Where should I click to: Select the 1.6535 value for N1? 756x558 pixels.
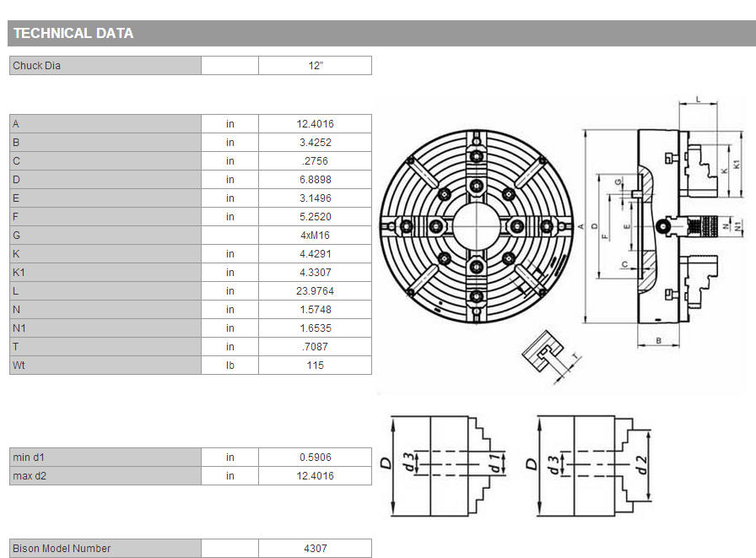(315, 328)
